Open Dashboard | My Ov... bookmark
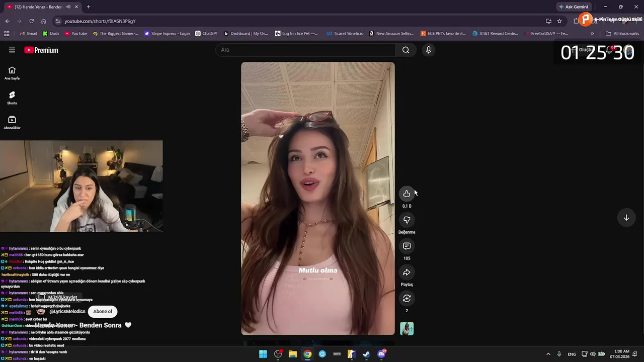644x362 pixels. pos(246,34)
